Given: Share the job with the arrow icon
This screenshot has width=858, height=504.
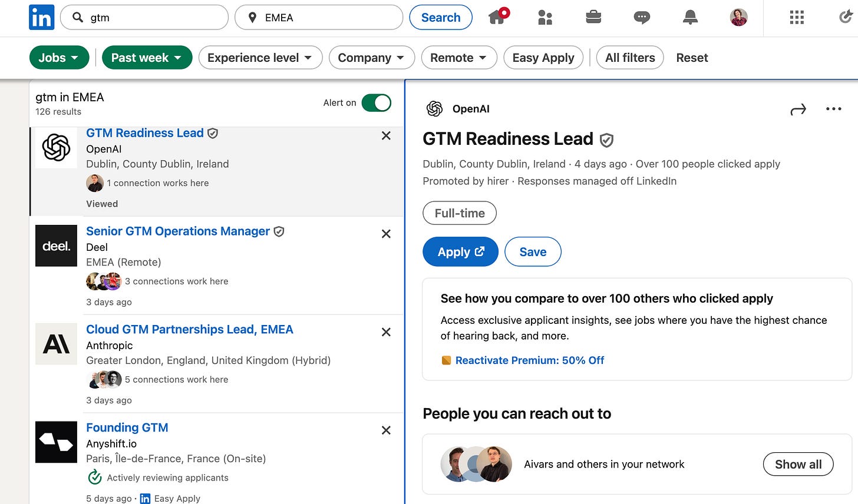Looking at the screenshot, I should tap(798, 110).
